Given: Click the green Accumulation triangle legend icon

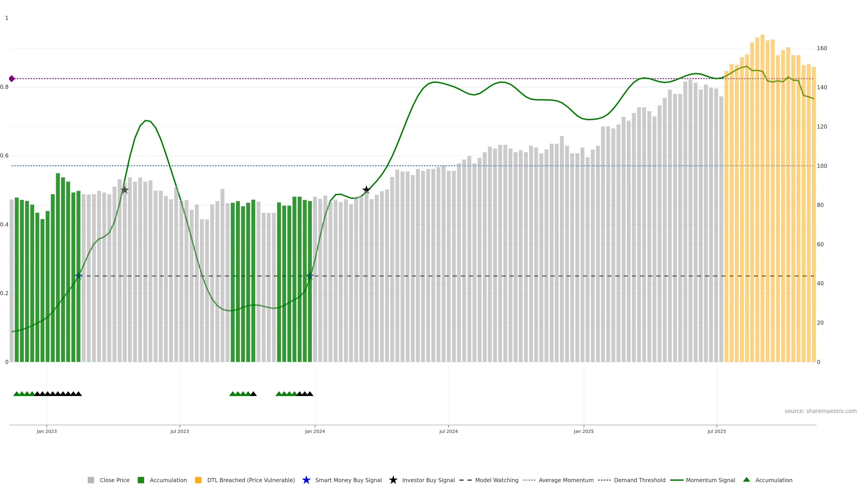Looking at the screenshot, I should pos(746,480).
